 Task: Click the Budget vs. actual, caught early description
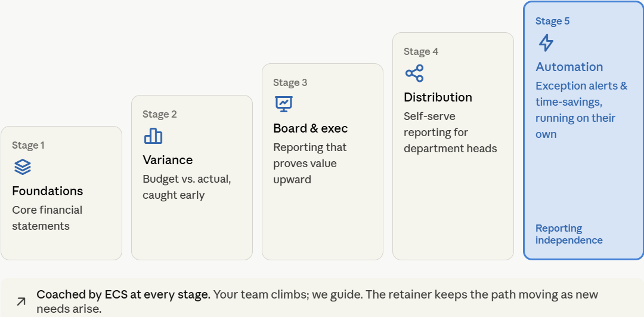pyautogui.click(x=187, y=187)
